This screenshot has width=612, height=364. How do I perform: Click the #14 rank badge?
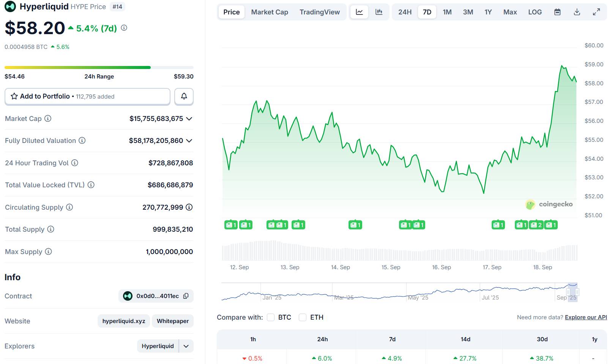[117, 6]
